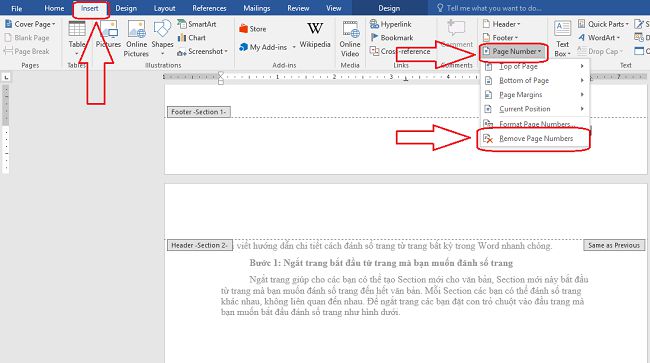Open the Office Store add-ins
The width and height of the screenshot is (650, 363).
(253, 29)
